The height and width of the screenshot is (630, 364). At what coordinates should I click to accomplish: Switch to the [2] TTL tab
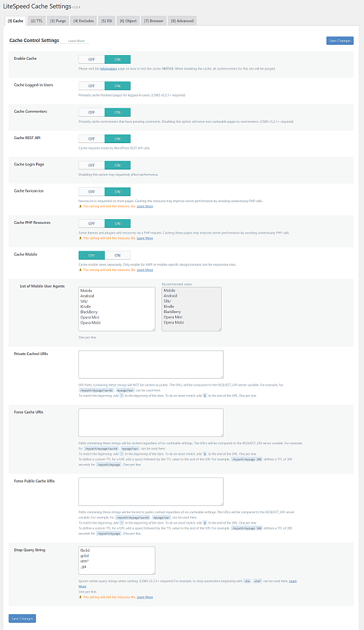pyautogui.click(x=37, y=21)
